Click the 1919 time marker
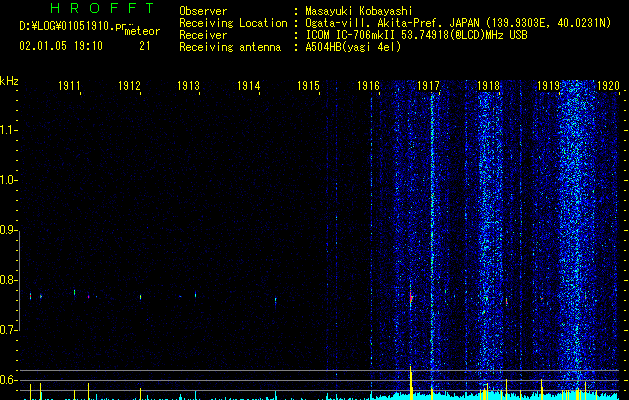This screenshot has height=400, width=629. 548,85
